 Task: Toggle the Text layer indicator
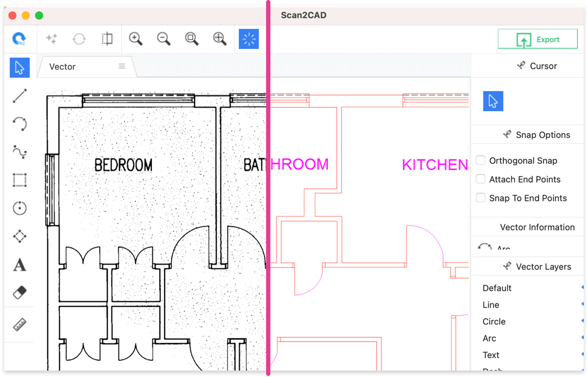[582, 355]
